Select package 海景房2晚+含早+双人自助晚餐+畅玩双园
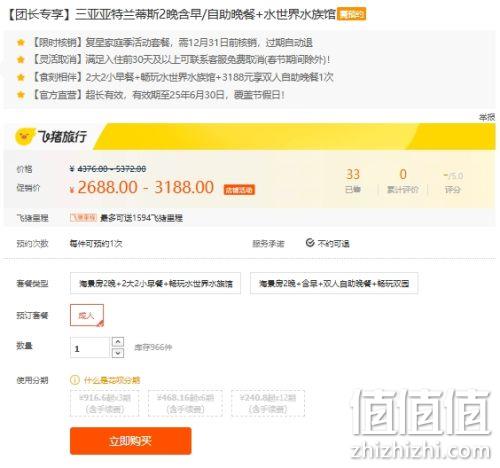Screen dimensions: 500x468 tap(334, 283)
